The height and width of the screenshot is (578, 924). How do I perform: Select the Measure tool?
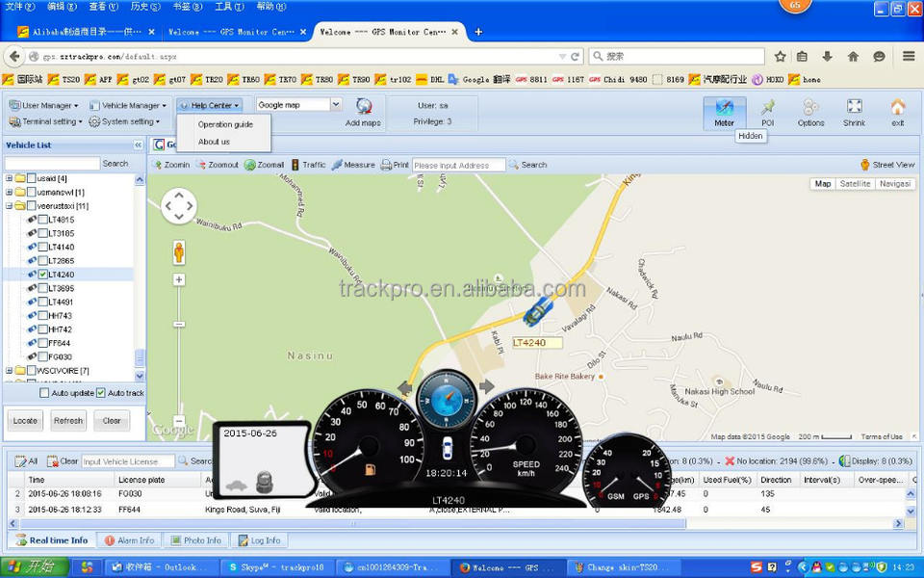(353, 165)
